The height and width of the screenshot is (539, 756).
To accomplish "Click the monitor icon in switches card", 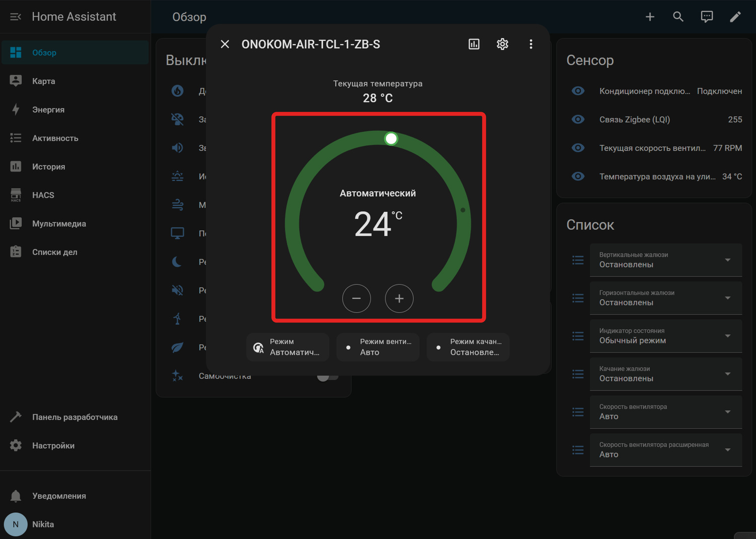I will tap(177, 233).
